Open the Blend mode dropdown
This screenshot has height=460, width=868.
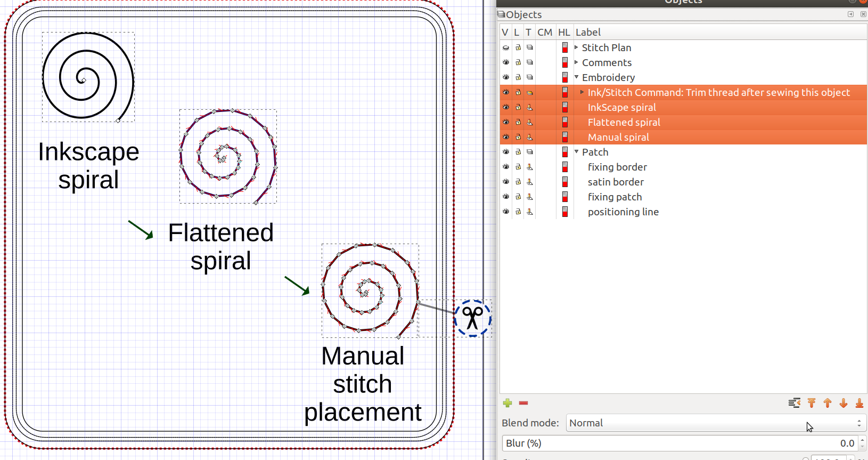(715, 423)
